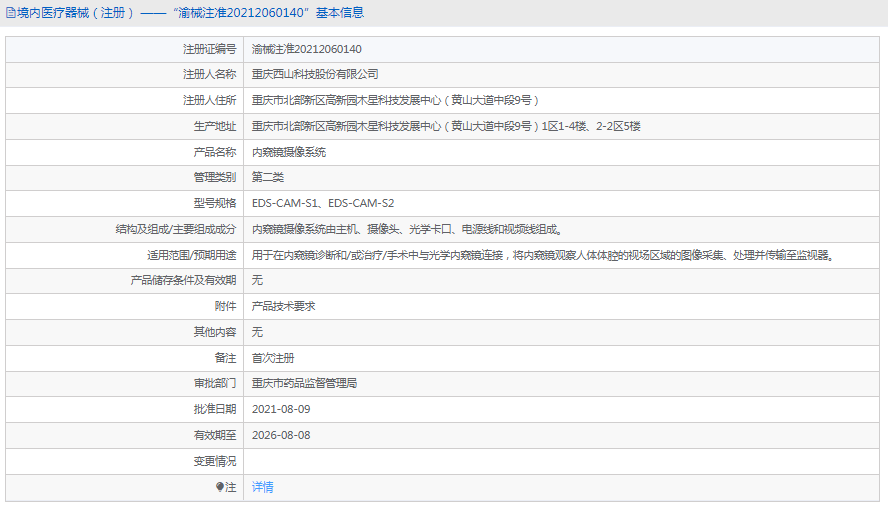
Task: Click the 变更情况 label
Action: tap(215, 461)
